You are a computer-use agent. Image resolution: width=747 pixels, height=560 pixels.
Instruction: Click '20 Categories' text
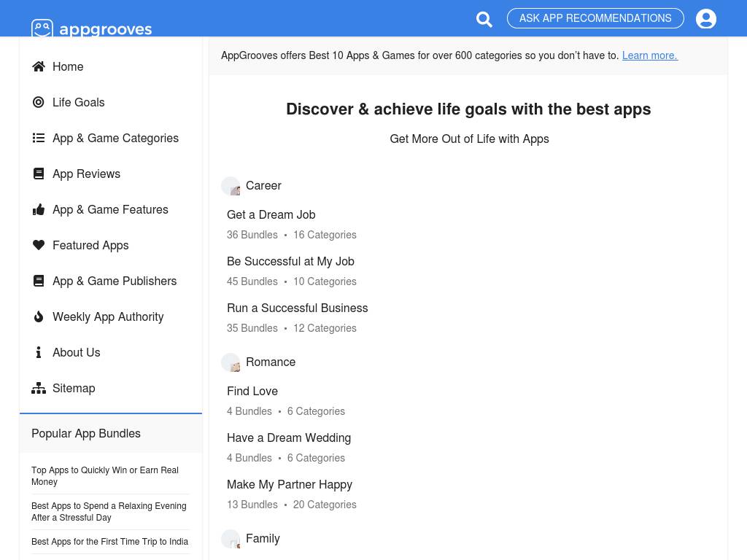[x=325, y=505]
